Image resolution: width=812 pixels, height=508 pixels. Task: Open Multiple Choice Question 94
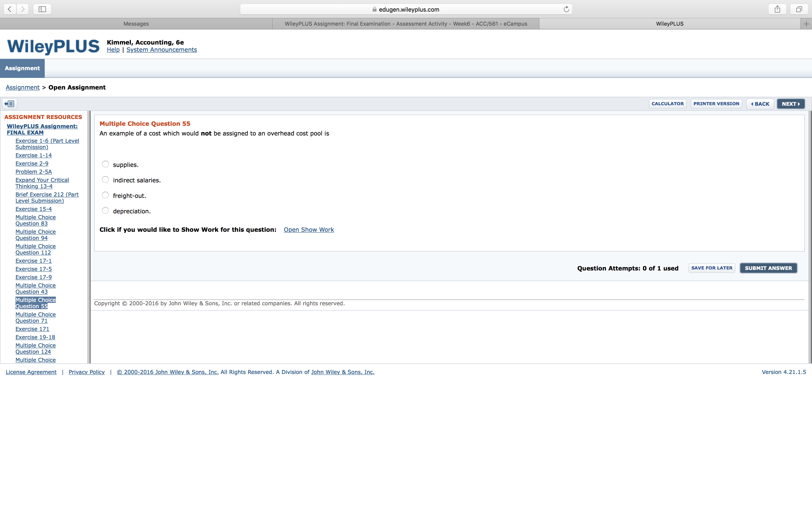click(36, 235)
